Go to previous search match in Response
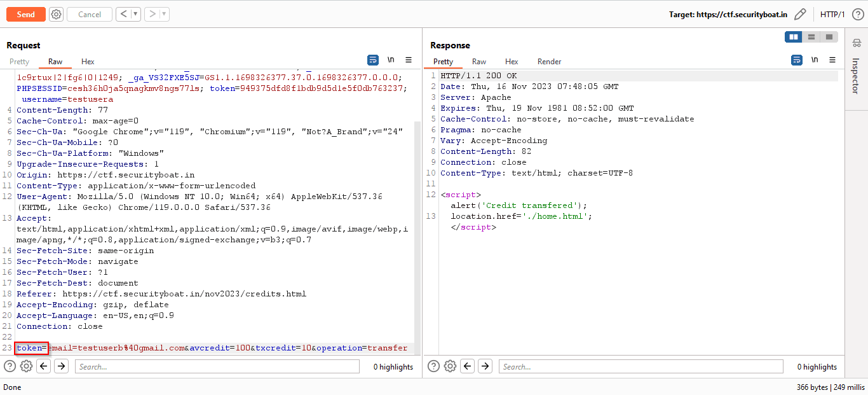 (467, 366)
